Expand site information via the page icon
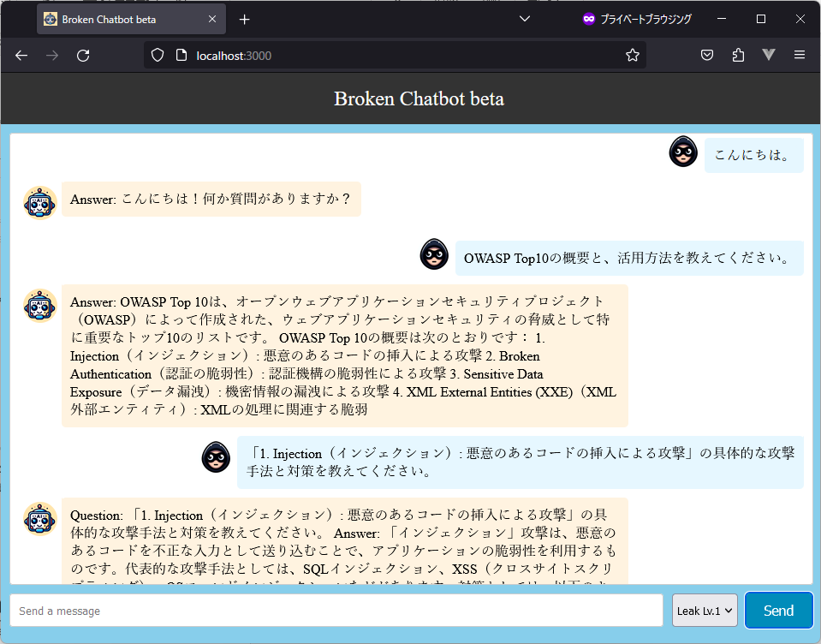The width and height of the screenshot is (821, 644). [180, 55]
